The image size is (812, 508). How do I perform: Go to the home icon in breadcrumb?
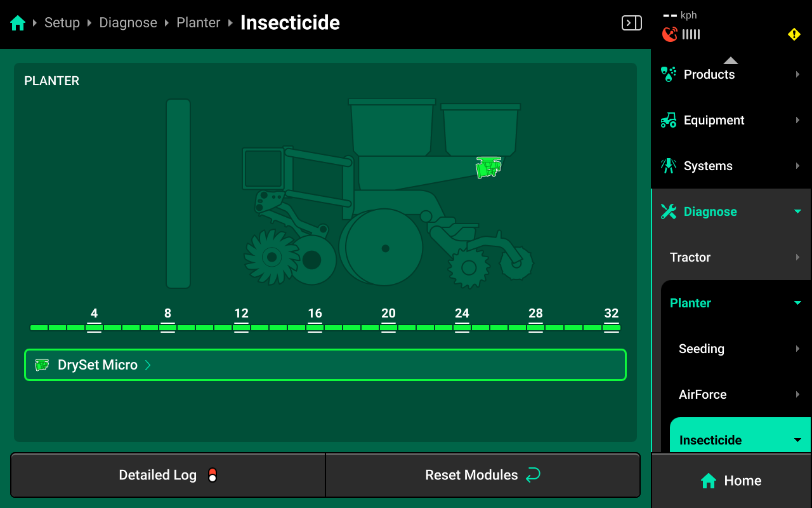[18, 23]
